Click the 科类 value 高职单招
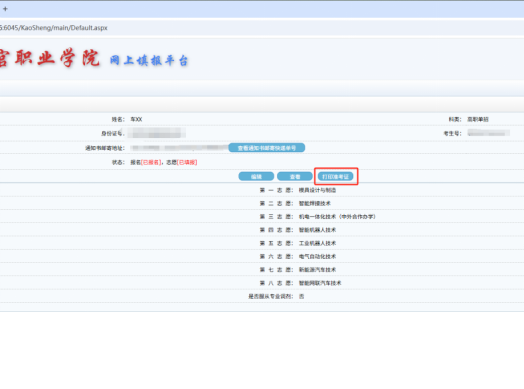 click(478, 119)
